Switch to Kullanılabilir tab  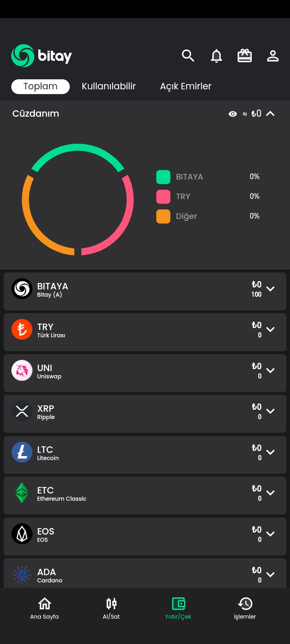[x=109, y=86]
